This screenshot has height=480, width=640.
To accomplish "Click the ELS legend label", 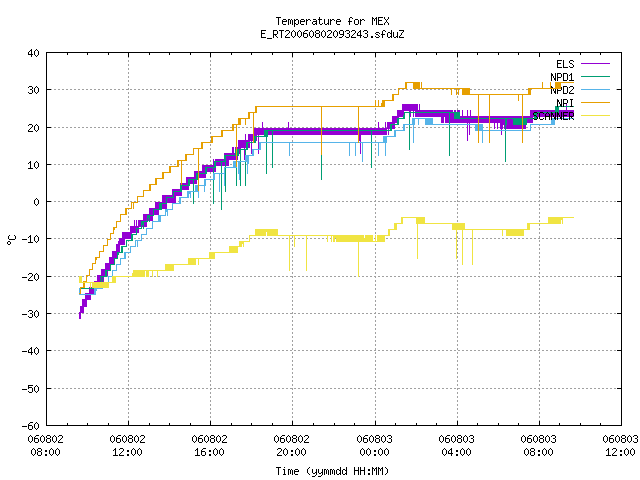I will coord(565,64).
